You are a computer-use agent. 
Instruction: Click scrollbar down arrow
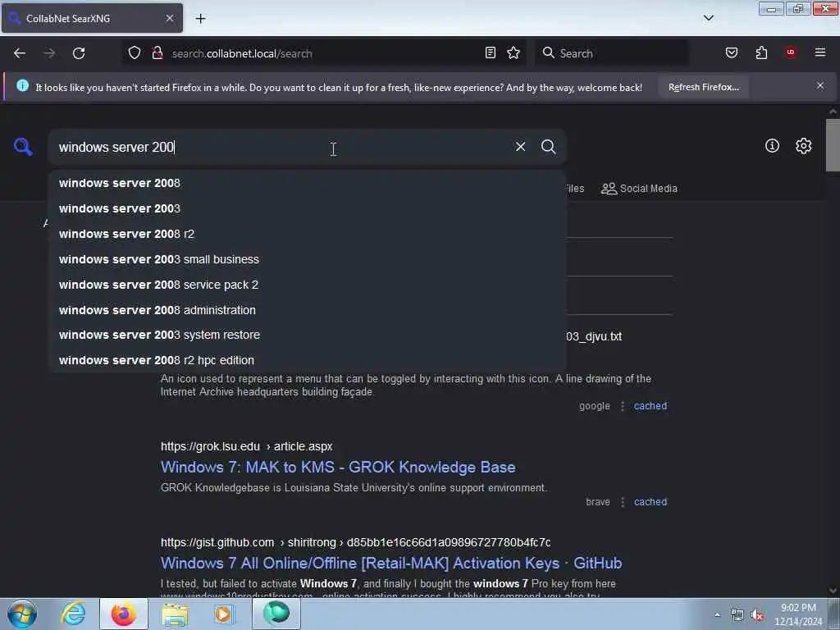833,591
